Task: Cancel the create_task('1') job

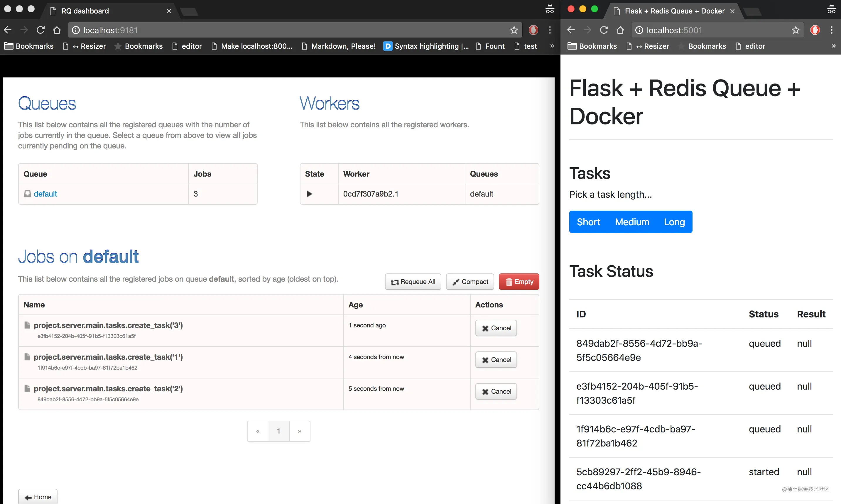Action: pos(496,360)
